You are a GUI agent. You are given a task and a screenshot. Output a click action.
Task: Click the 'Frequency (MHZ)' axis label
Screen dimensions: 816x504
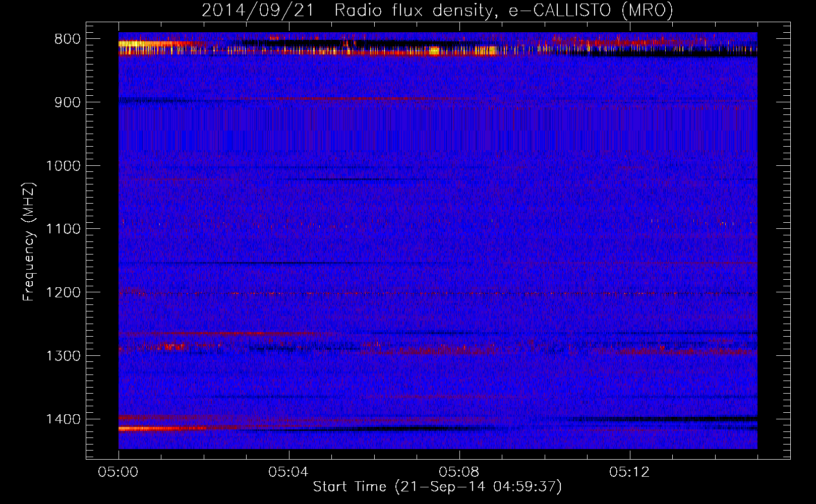point(29,242)
